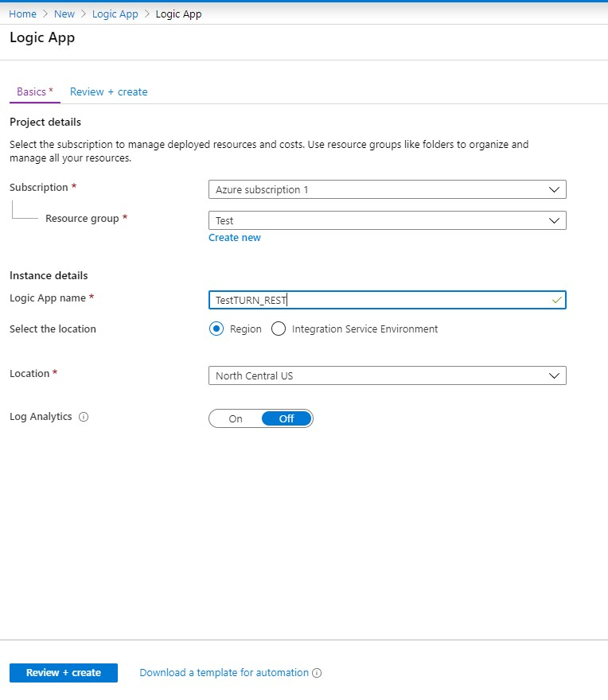608x700 pixels.
Task: Click info icon beside Download a template link
Action: [317, 673]
